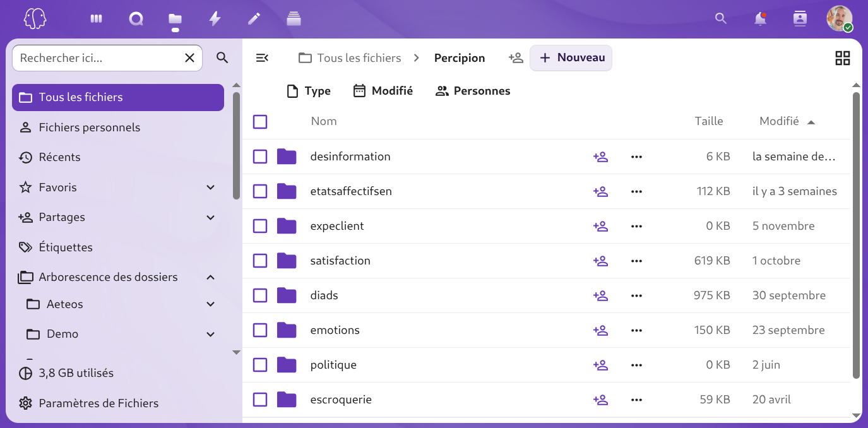Screen dimensions: 868x428
Task: Expand the Favoris section chevron
Action: pos(211,187)
